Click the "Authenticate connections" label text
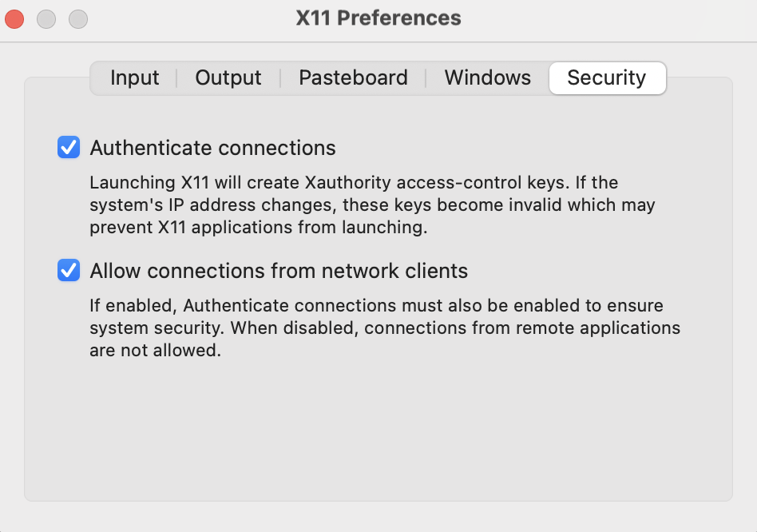 [x=212, y=148]
